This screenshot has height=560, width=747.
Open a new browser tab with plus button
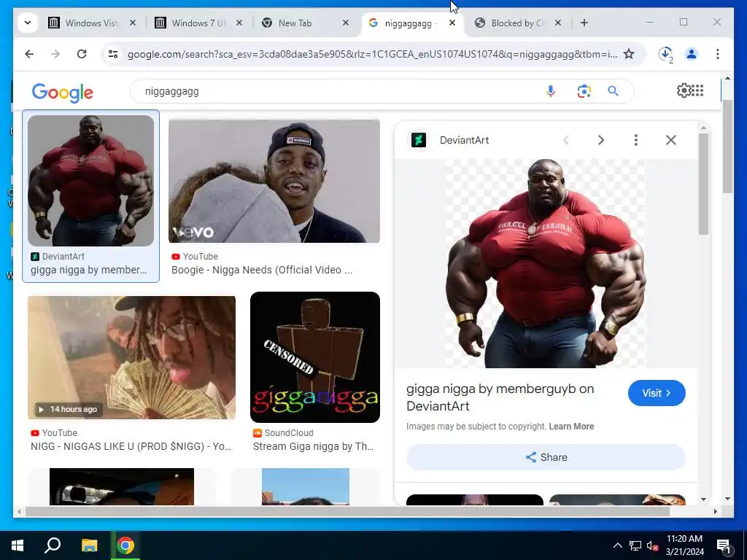tap(584, 23)
